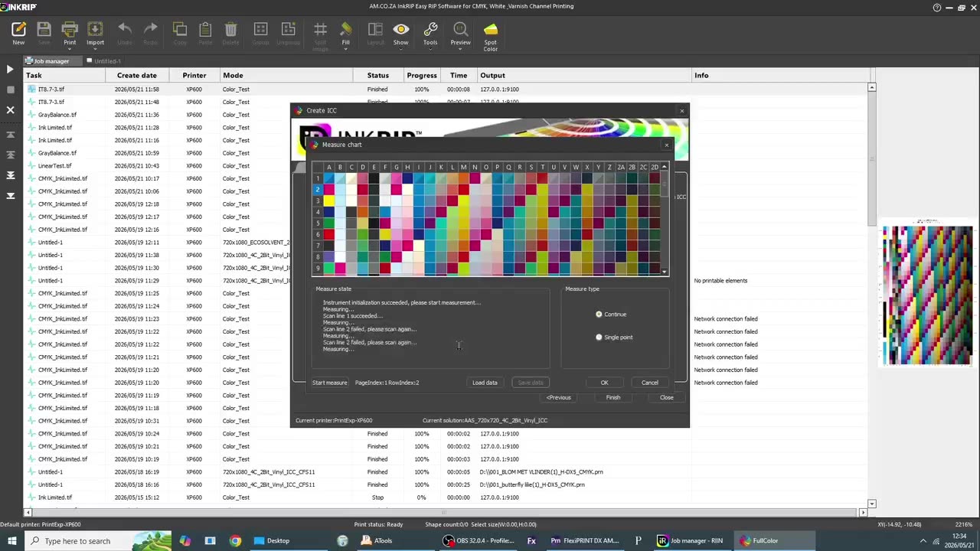Select the Fill tool icon
The height and width of the screenshot is (551, 980).
346,30
